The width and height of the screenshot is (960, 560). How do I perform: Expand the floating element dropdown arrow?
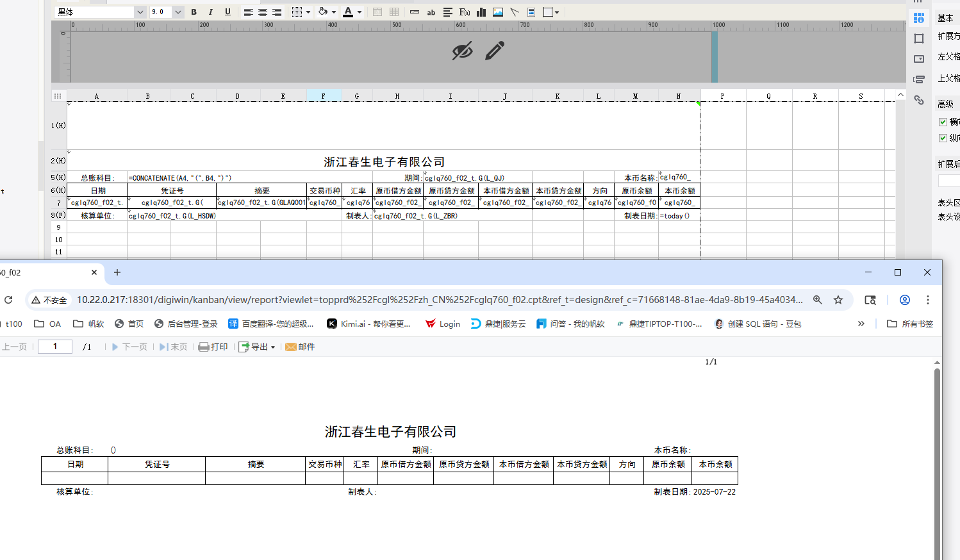point(557,12)
